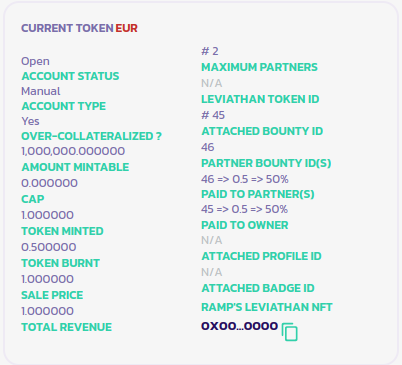Click the Total Revenue label
Screen dimensions: 402x365
[x=66, y=327]
